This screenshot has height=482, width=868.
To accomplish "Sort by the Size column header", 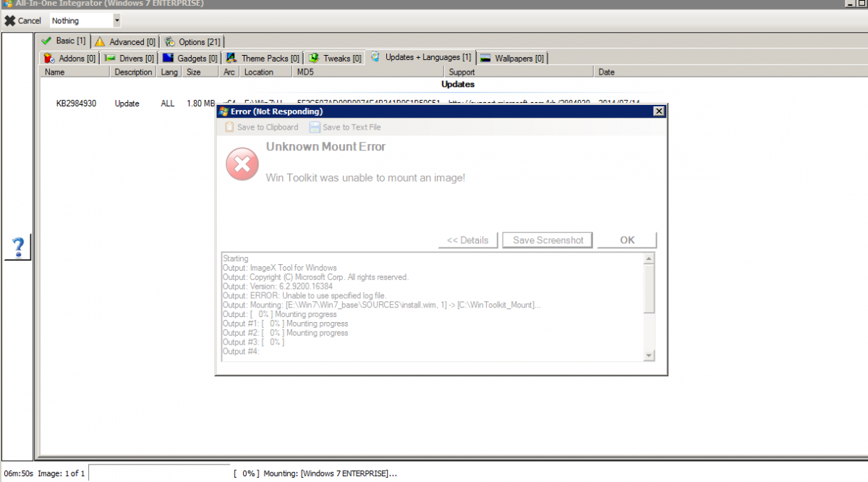I will (202, 72).
